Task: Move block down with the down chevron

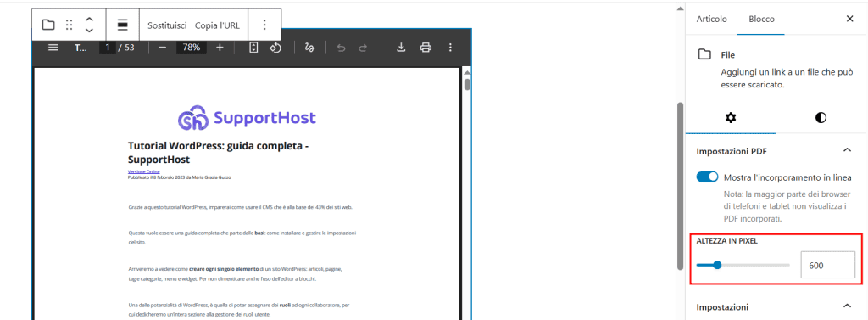Action: click(x=89, y=31)
